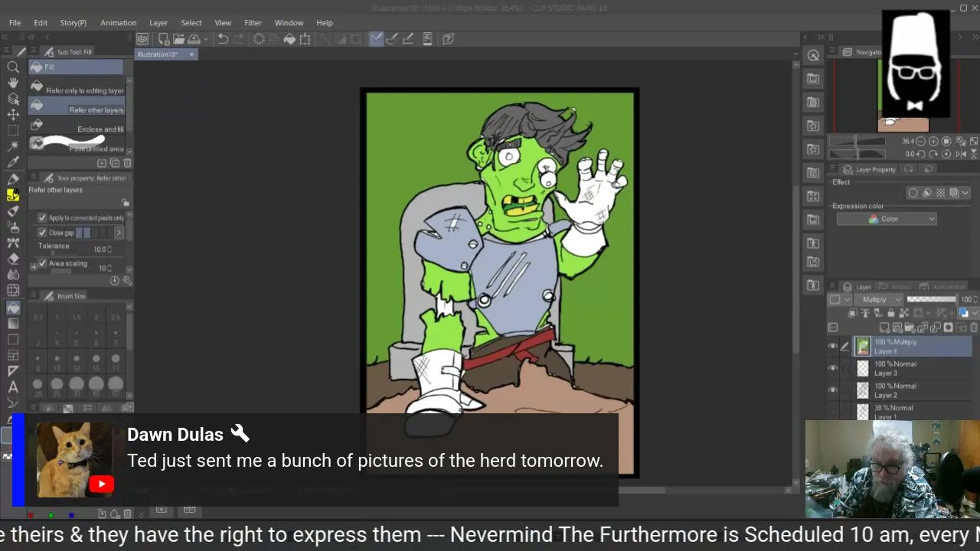Select the Operation object tool
The width and height of the screenshot is (980, 551).
coord(13,99)
